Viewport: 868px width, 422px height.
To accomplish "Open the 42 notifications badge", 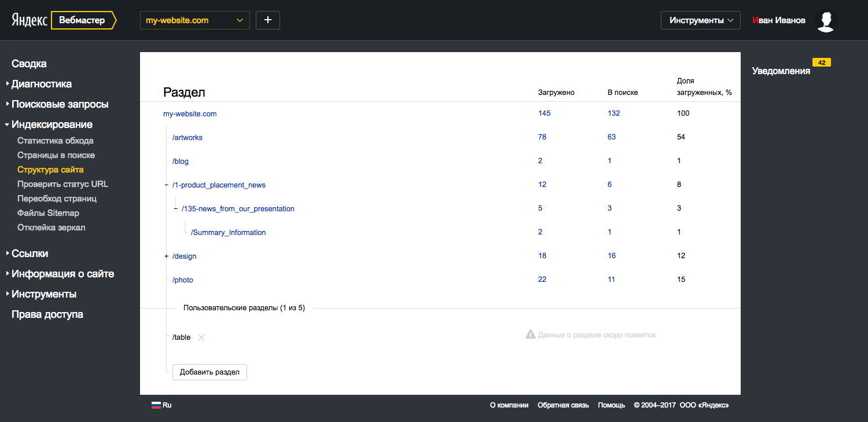I will coord(822,63).
